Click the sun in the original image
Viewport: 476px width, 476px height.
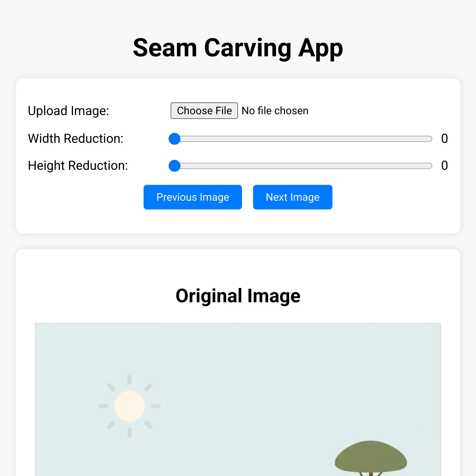[130, 406]
